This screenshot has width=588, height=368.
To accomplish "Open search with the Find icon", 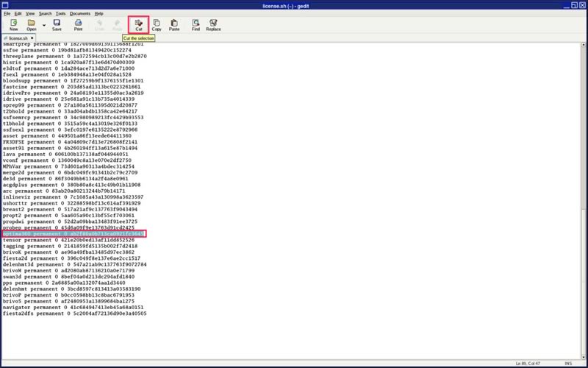I will pyautogui.click(x=196, y=25).
